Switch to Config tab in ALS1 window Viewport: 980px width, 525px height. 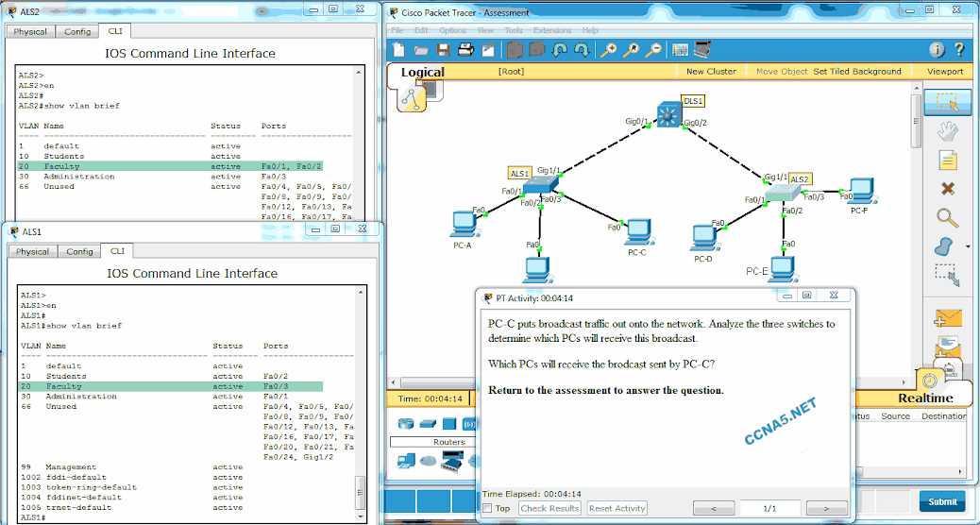click(79, 251)
